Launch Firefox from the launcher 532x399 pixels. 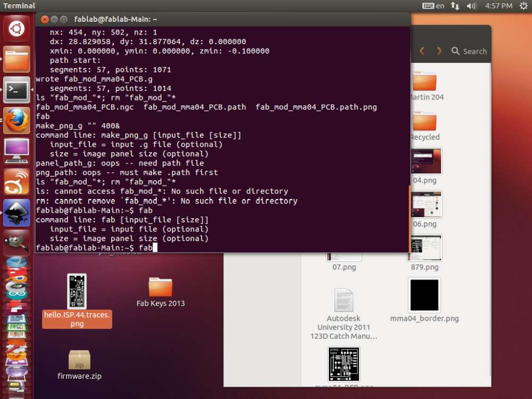click(x=16, y=120)
